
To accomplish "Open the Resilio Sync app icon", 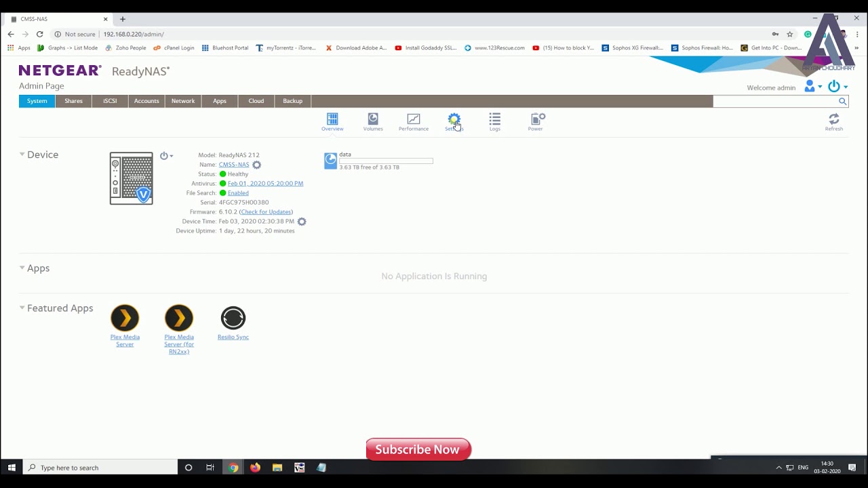I will [x=233, y=318].
